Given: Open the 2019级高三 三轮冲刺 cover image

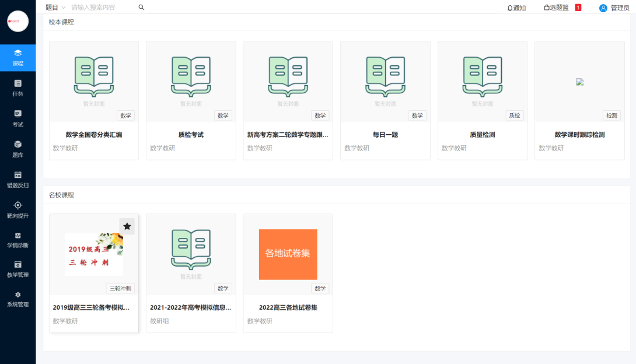Looking at the screenshot, I should pyautogui.click(x=94, y=254).
